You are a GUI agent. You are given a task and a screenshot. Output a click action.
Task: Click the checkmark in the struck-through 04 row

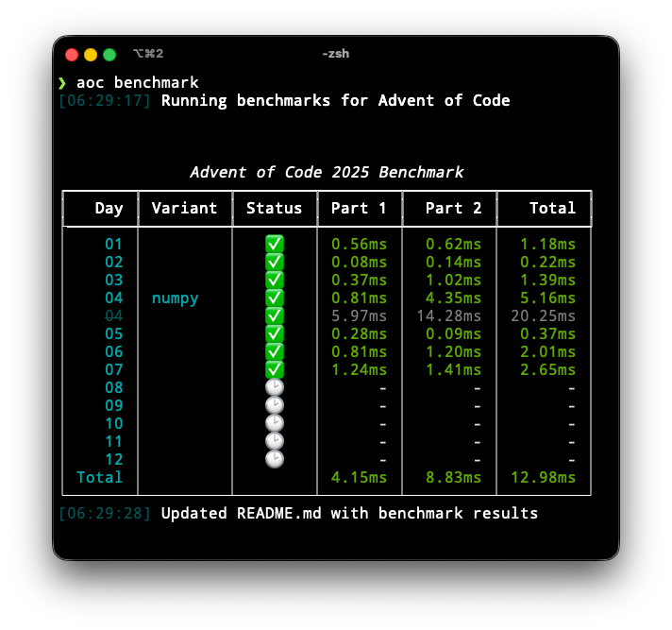[275, 315]
